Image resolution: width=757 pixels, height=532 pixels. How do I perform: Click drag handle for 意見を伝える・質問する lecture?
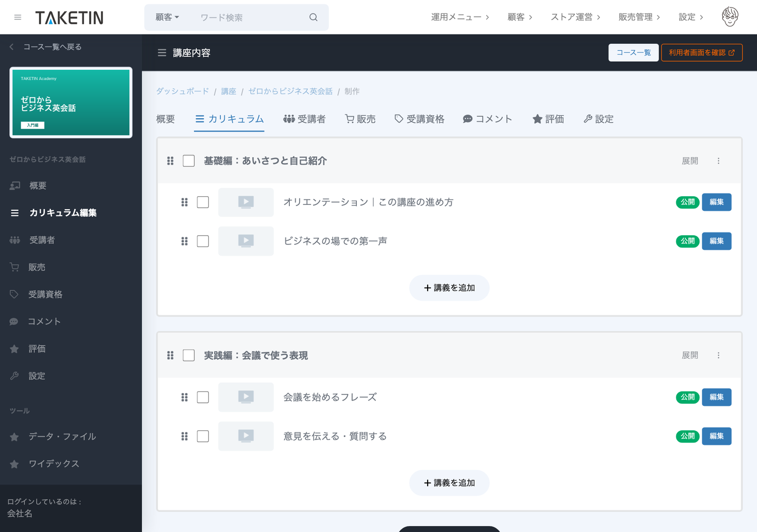coord(184,436)
